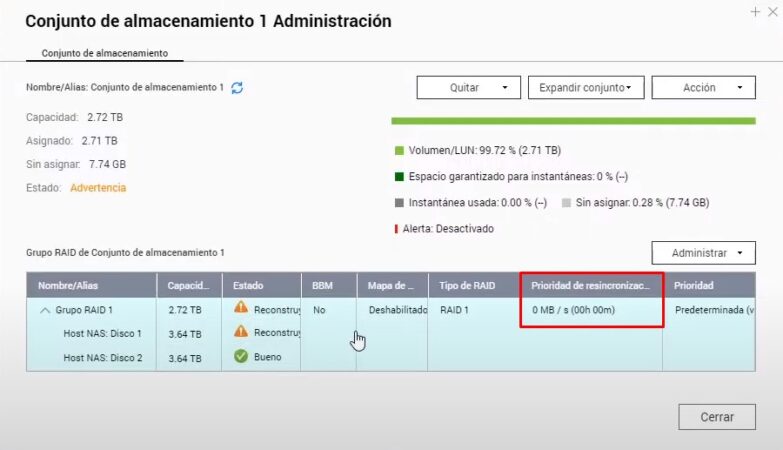Click the Tipo de RAID column header
The image size is (783, 450).
click(x=474, y=286)
